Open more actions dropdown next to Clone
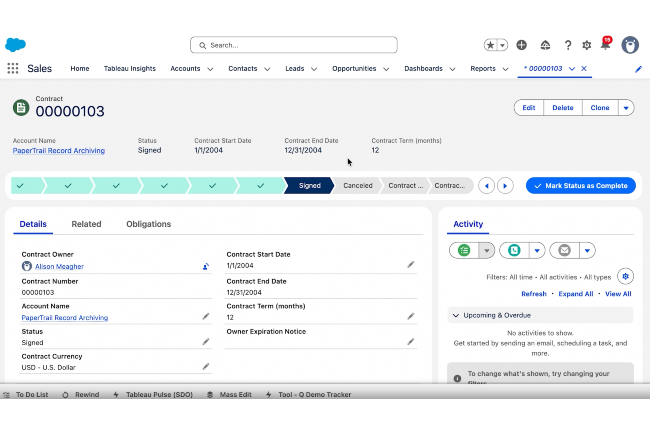The height and width of the screenshot is (433, 650). [x=626, y=107]
